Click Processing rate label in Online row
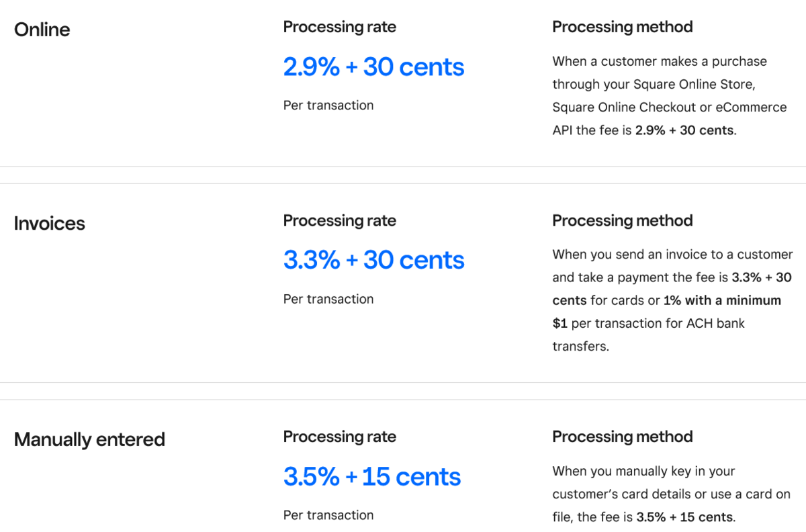The height and width of the screenshot is (532, 806). click(x=339, y=27)
